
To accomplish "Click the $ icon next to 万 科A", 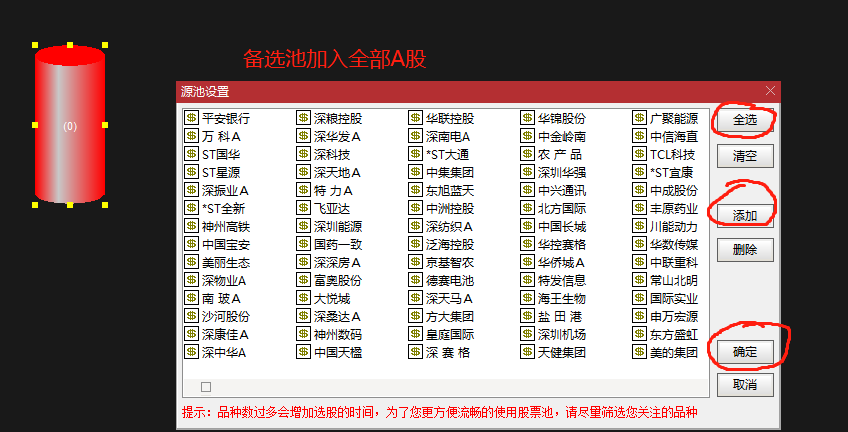I will (x=191, y=136).
